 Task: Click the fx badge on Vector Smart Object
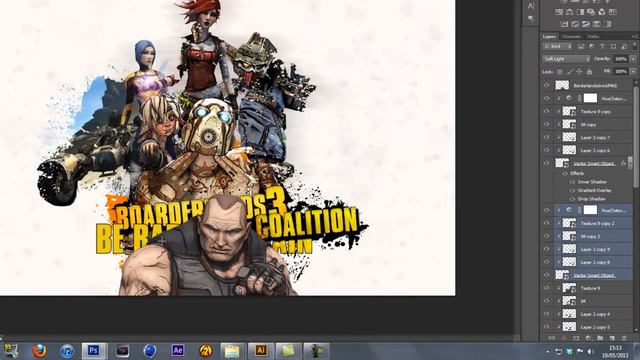pos(624,163)
